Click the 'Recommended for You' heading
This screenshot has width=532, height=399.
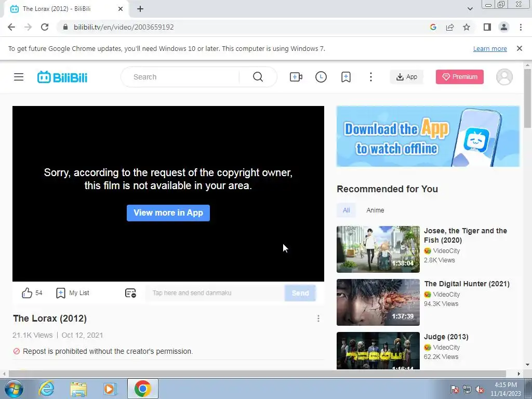coord(387,189)
